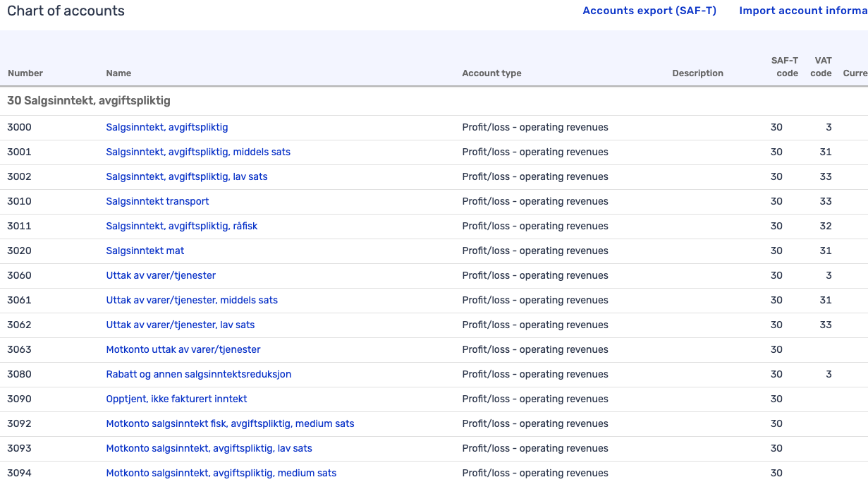
Task: Click the VAT code column header
Action: click(x=821, y=67)
